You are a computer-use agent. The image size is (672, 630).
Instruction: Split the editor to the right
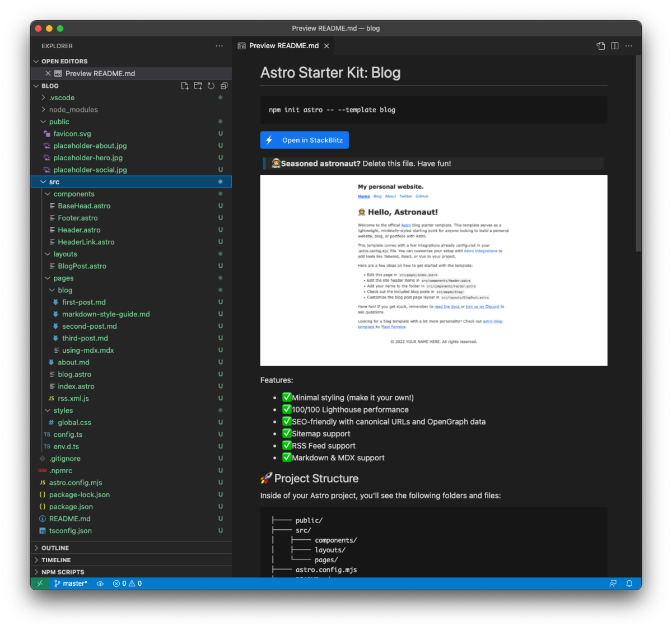click(615, 46)
